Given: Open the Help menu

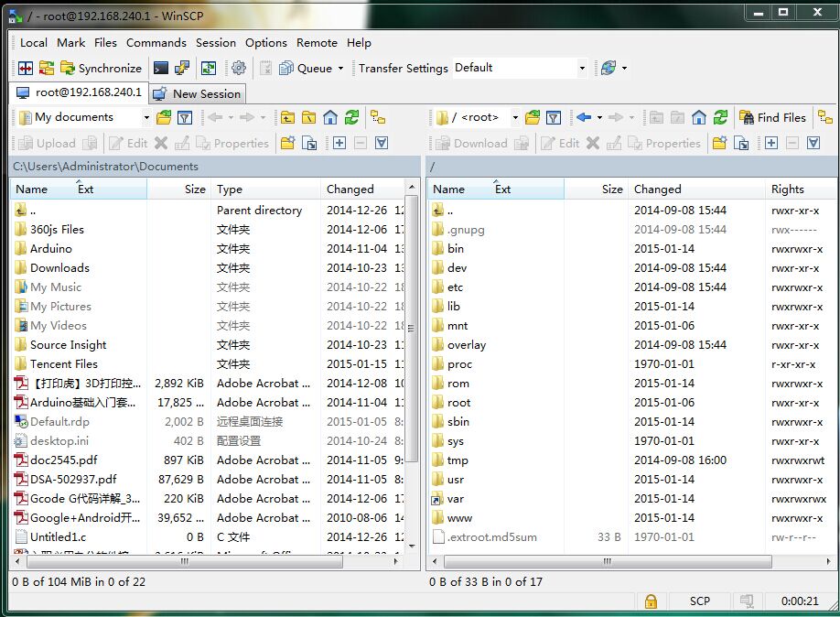Looking at the screenshot, I should pyautogui.click(x=359, y=43).
